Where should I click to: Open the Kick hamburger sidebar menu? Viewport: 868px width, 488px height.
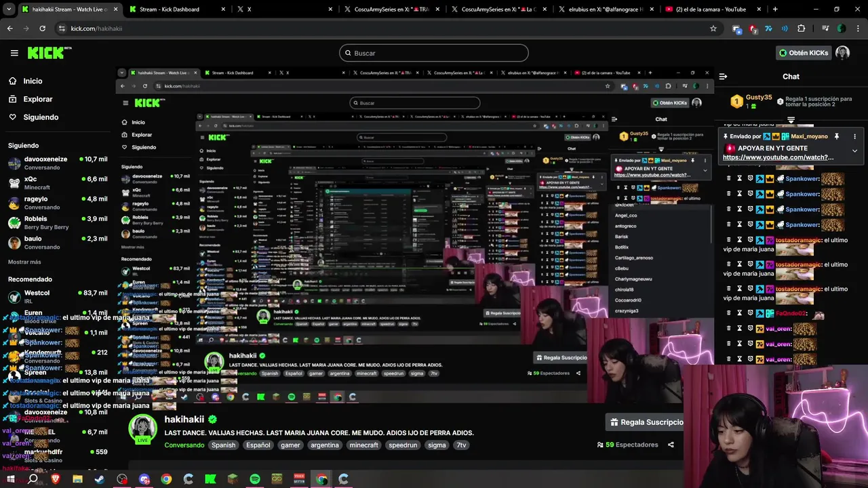14,53
